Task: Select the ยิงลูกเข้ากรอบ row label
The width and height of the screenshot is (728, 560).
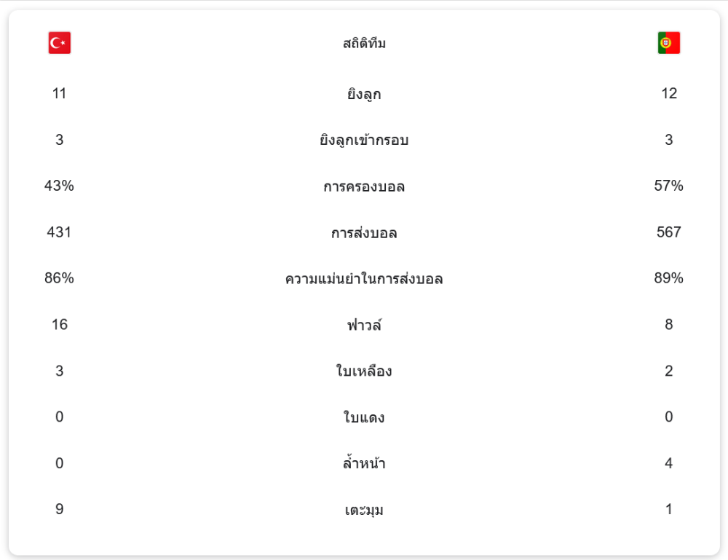Action: point(364,140)
